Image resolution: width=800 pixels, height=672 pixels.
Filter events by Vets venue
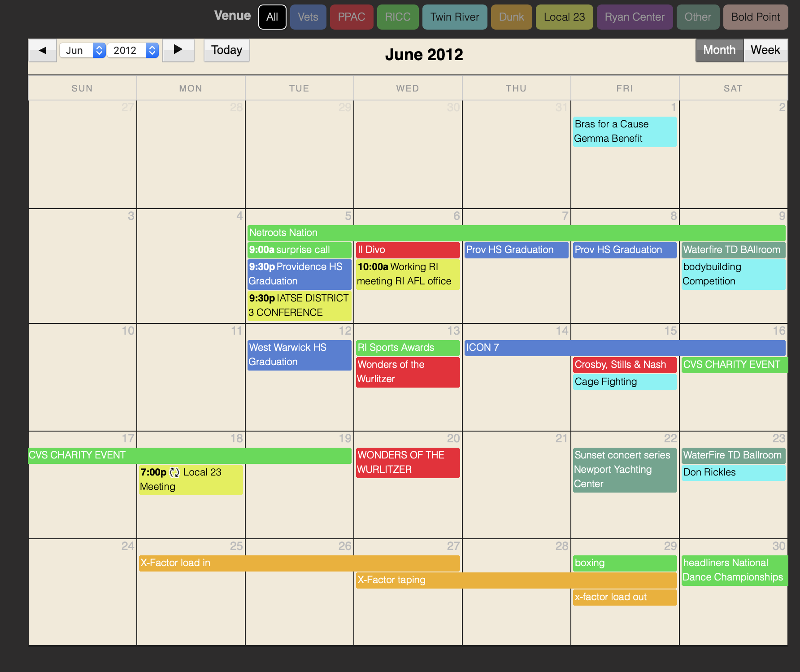(308, 17)
